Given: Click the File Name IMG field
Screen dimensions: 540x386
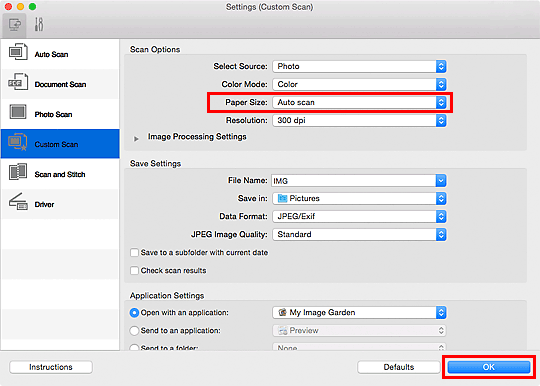Looking at the screenshot, I should pyautogui.click(x=354, y=181).
